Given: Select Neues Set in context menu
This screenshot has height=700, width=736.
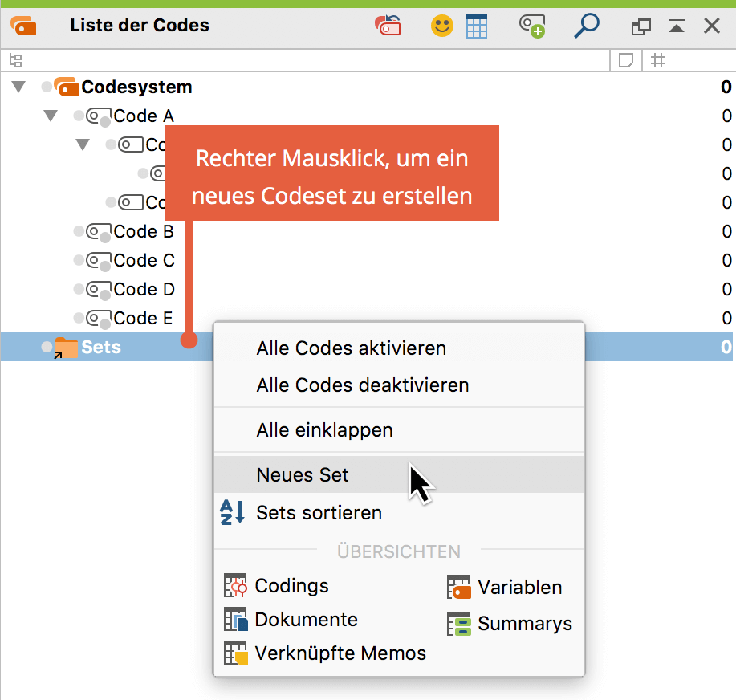Looking at the screenshot, I should [x=399, y=474].
